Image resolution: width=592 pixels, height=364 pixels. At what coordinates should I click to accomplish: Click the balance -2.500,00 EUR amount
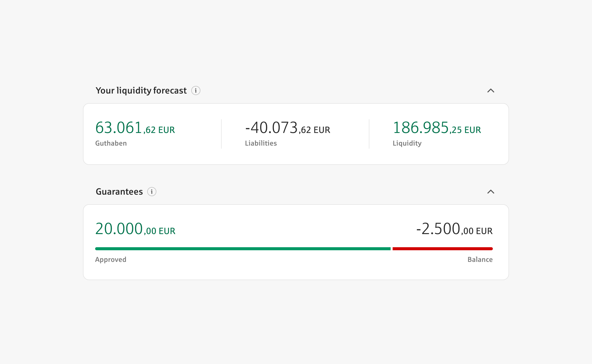[x=454, y=229]
